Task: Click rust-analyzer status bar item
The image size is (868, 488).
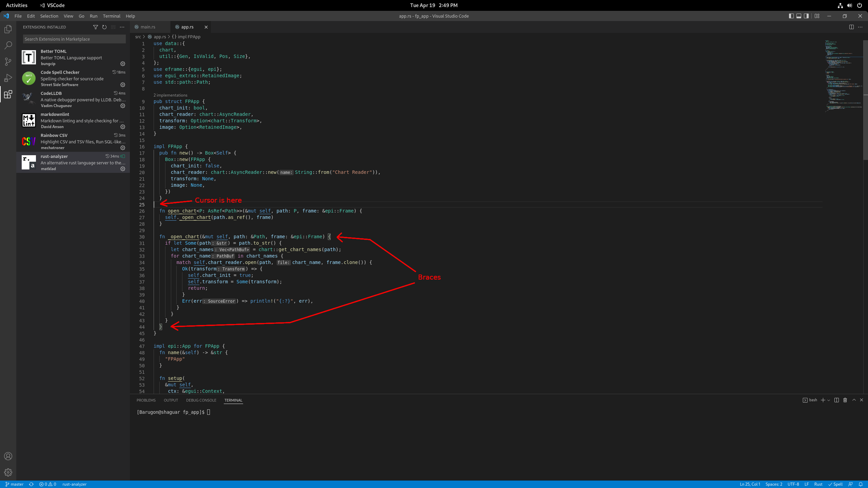Action: (x=75, y=484)
